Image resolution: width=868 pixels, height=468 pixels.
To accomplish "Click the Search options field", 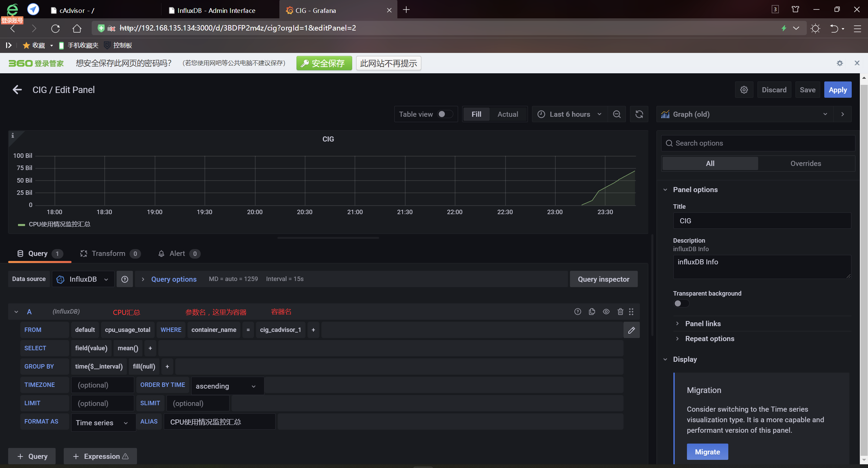I will click(758, 143).
